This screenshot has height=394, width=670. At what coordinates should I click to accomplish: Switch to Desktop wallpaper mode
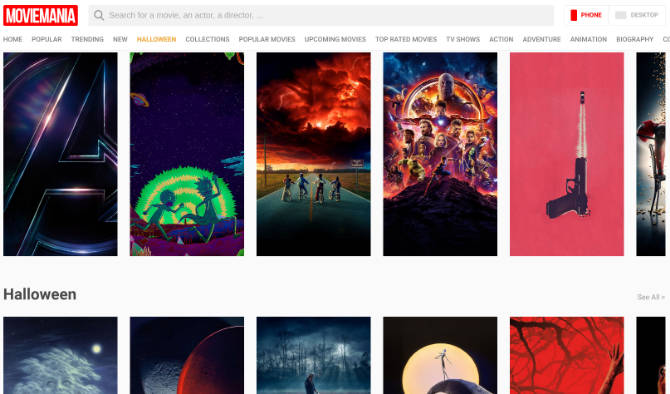coord(637,15)
